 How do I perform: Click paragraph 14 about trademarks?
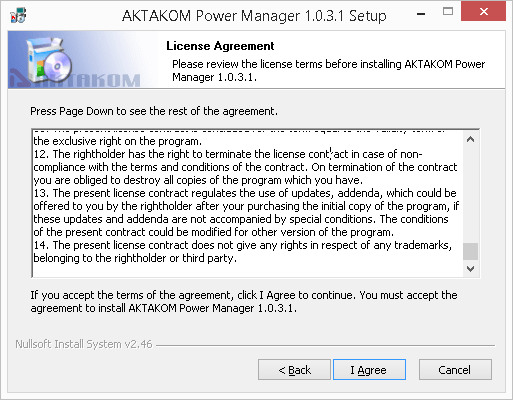(243, 252)
